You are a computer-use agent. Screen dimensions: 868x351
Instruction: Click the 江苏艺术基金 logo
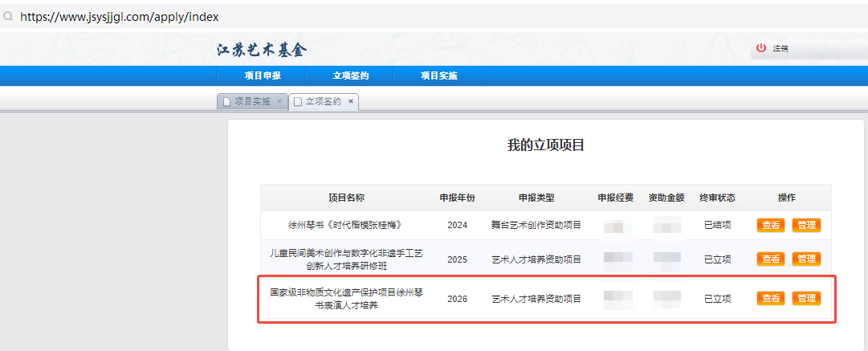click(262, 51)
